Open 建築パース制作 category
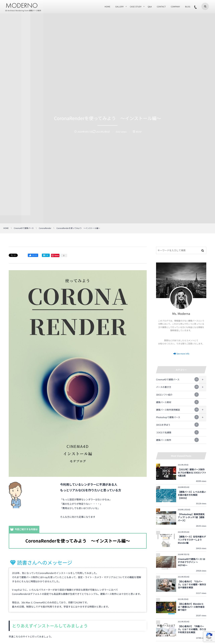 tap(164, 440)
